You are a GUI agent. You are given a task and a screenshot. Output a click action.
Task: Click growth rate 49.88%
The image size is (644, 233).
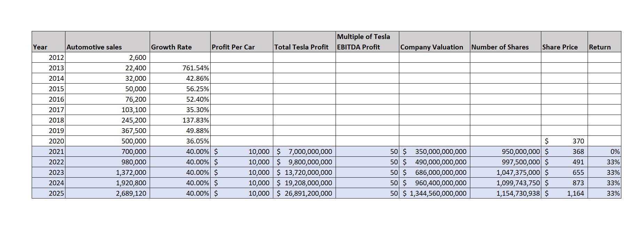[180, 131]
